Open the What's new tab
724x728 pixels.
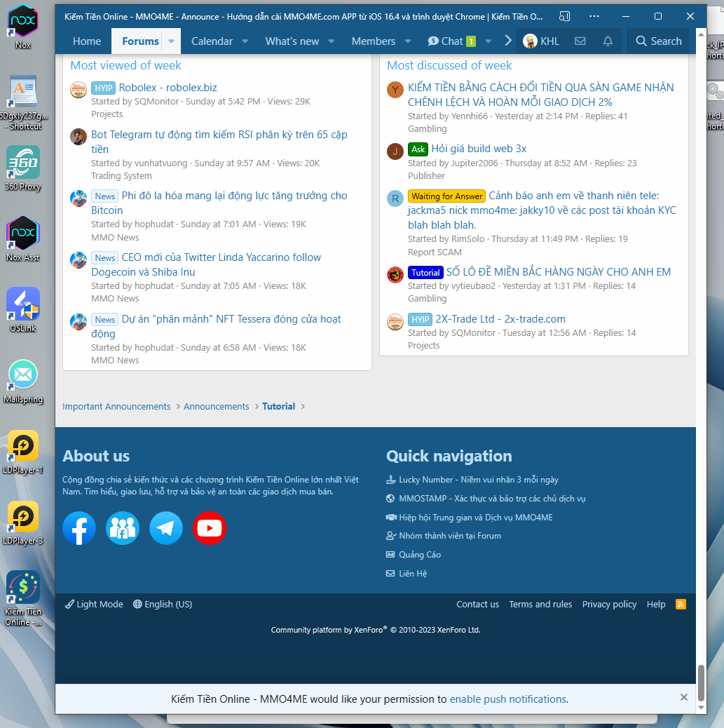(292, 41)
